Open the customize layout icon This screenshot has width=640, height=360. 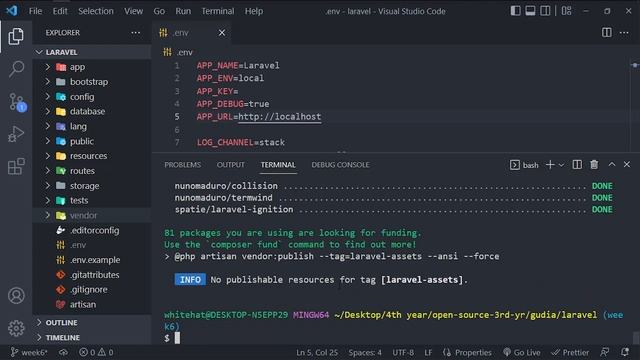tap(567, 11)
